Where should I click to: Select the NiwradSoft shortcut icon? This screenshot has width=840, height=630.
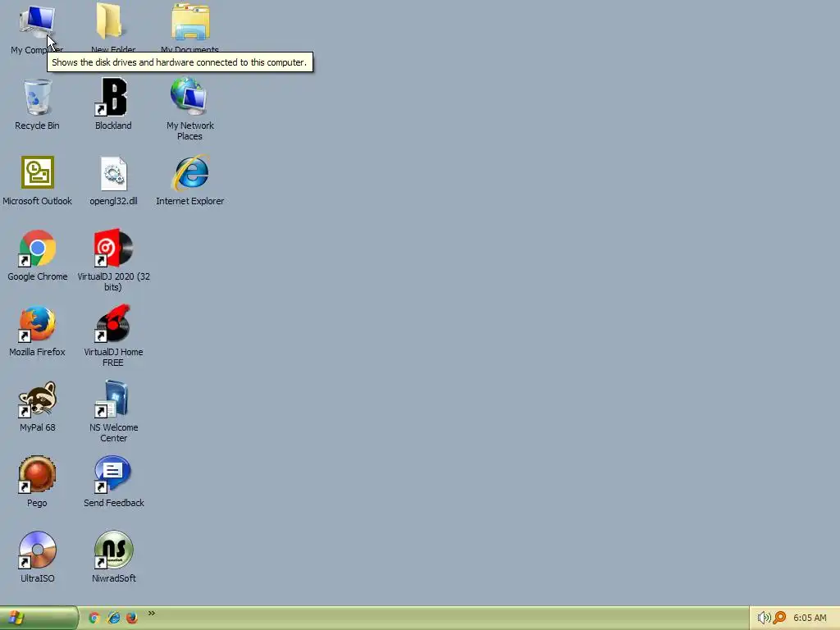coord(113,550)
